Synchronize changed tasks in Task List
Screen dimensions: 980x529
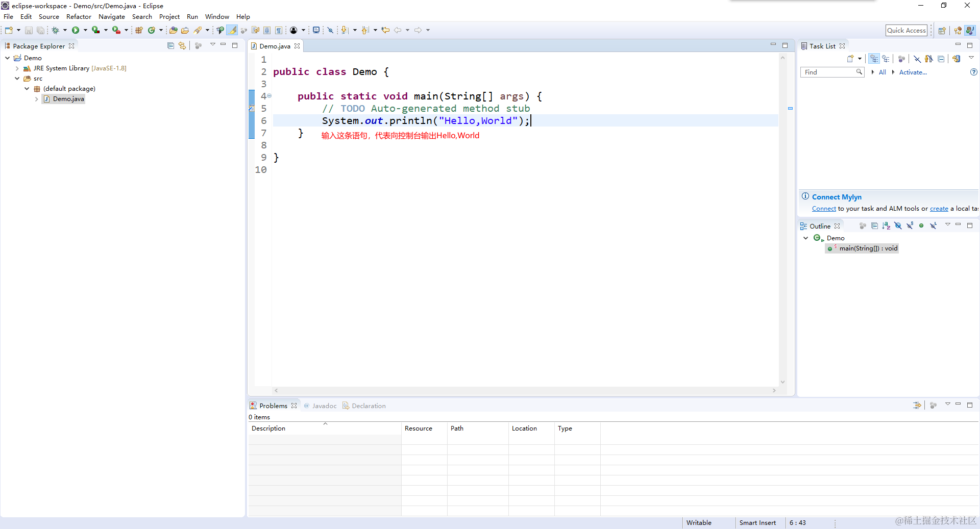click(x=957, y=59)
